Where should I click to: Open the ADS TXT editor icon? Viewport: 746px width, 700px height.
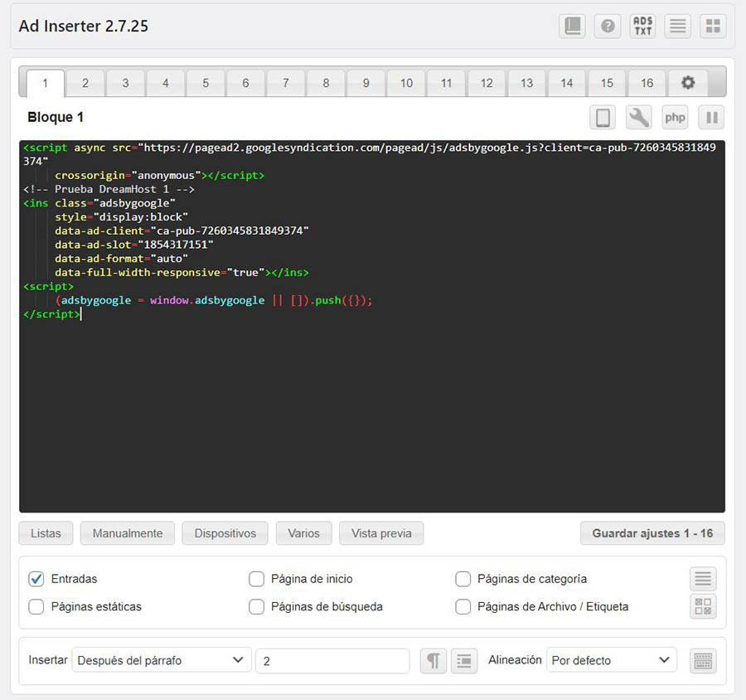(643, 27)
